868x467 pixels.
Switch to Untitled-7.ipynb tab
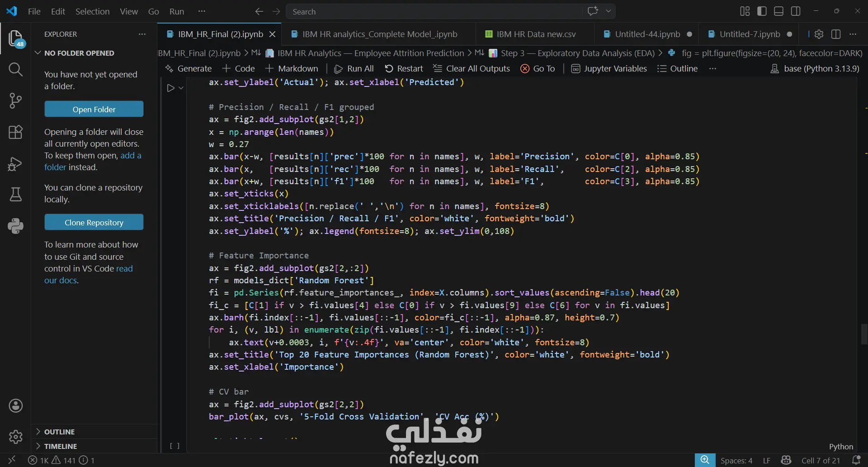(x=750, y=34)
